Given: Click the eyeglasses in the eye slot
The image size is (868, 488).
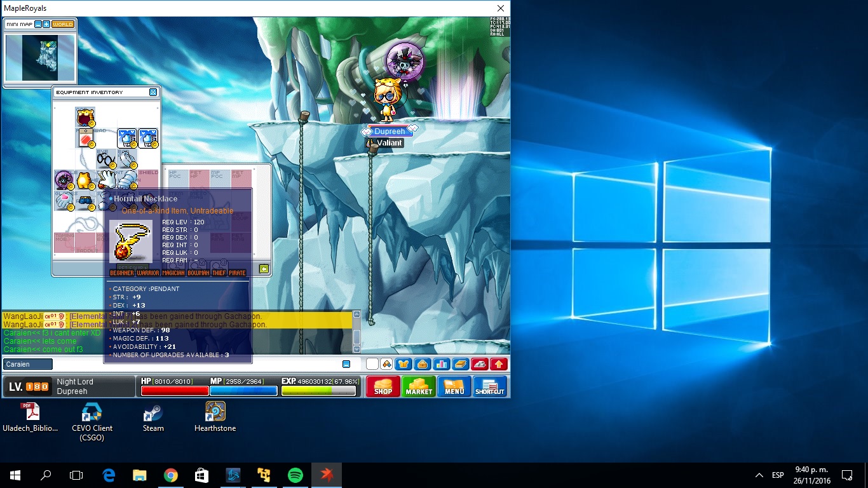Looking at the screenshot, I should coord(106,159).
